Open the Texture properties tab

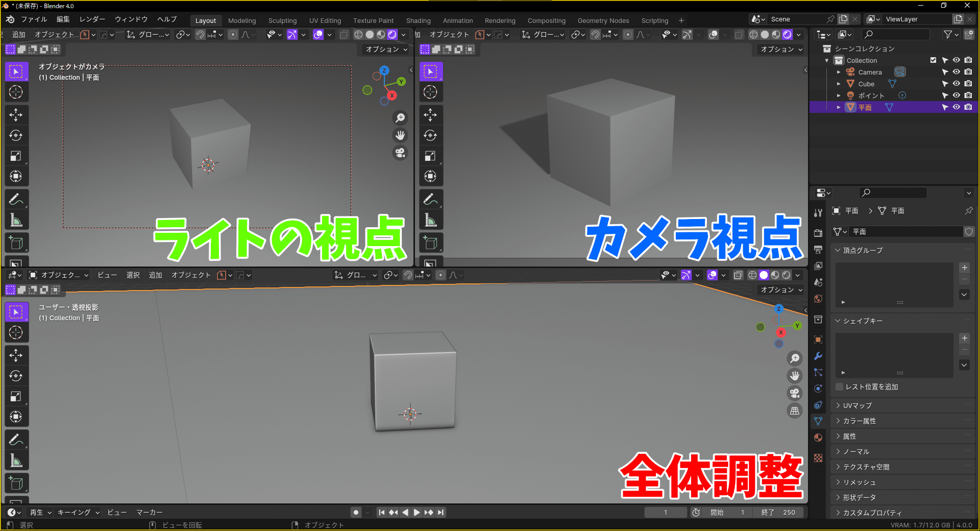pyautogui.click(x=818, y=458)
